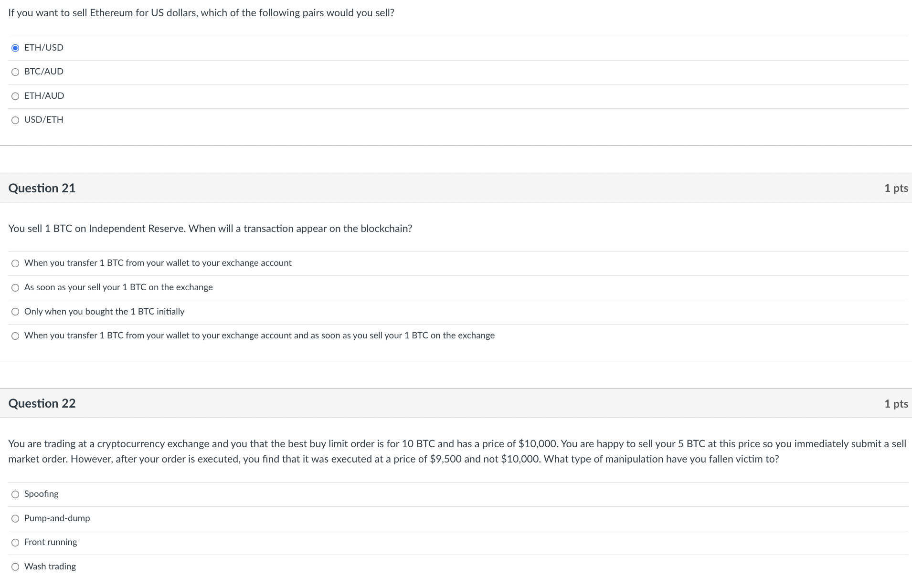Choose Pump-and-dump for Question 22
912x588 pixels.
pos(15,519)
